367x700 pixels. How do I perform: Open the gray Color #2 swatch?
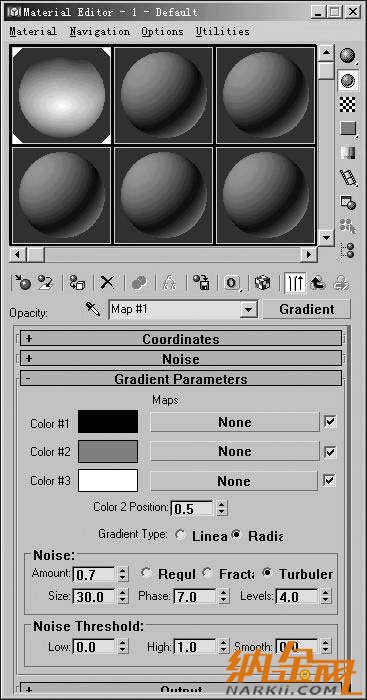tap(108, 451)
